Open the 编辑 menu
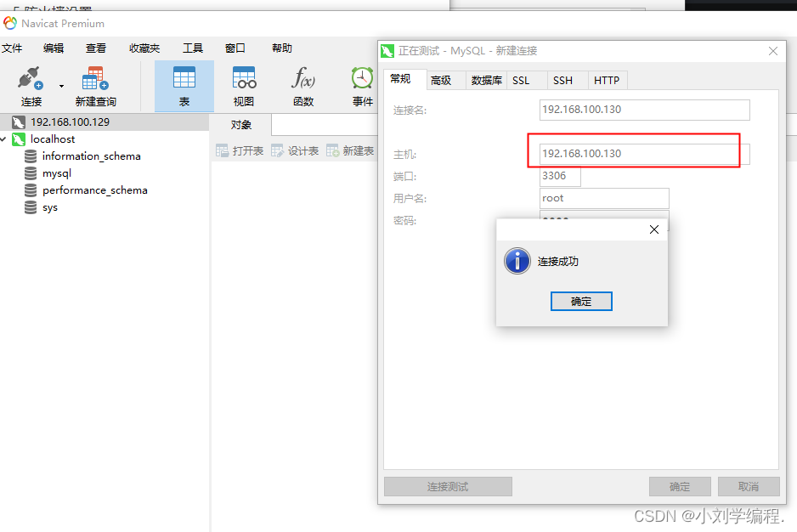The height and width of the screenshot is (532, 797). [x=54, y=48]
